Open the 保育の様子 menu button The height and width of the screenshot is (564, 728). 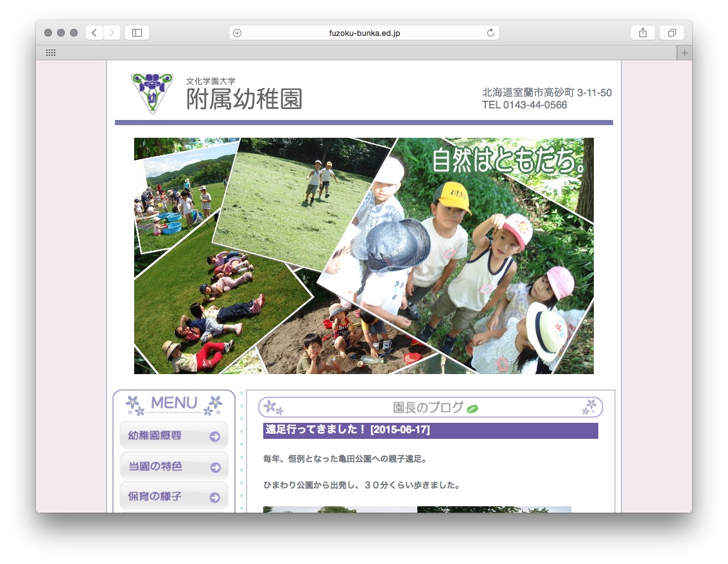(x=173, y=497)
